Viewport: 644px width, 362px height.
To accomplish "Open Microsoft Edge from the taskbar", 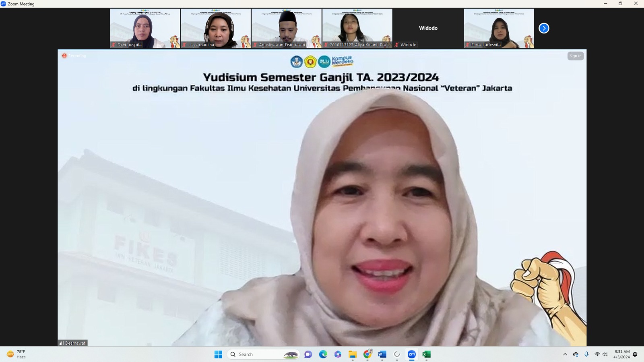I will 323,354.
